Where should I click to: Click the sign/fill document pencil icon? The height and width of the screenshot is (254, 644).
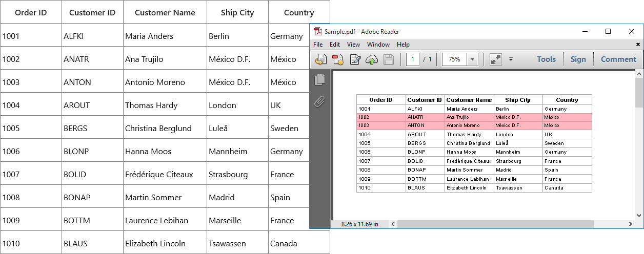click(x=355, y=59)
